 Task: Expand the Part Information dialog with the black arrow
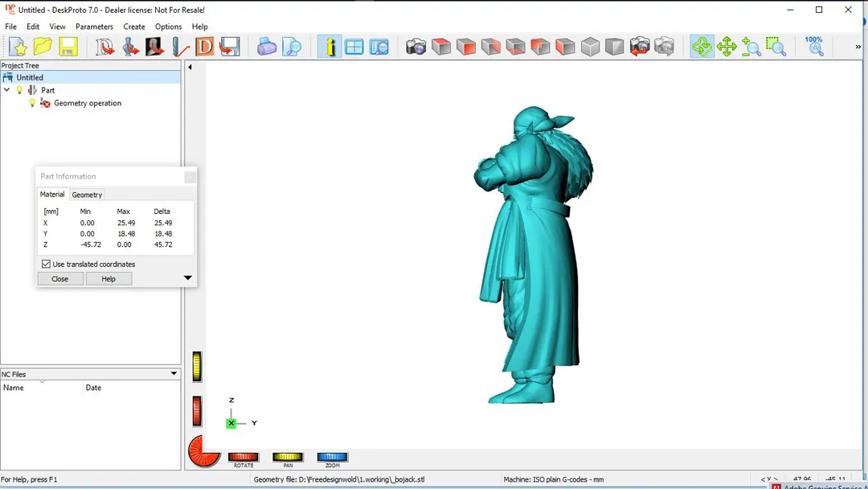188,278
